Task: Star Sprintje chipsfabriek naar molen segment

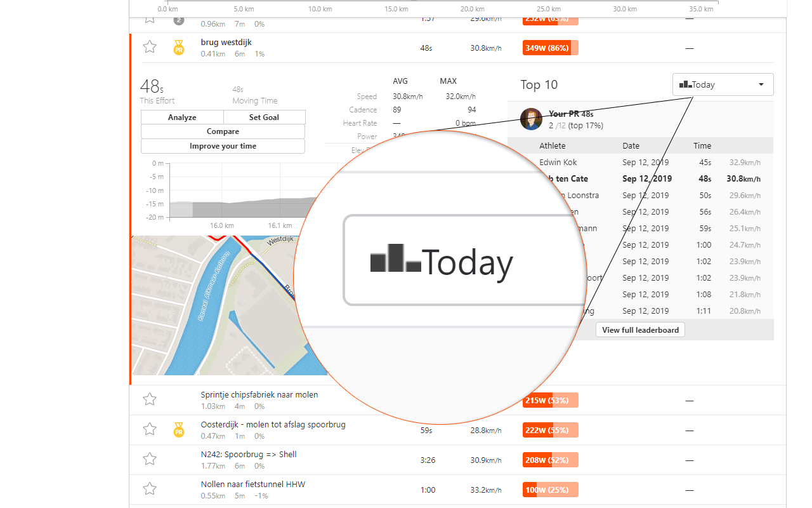Action: [149, 399]
